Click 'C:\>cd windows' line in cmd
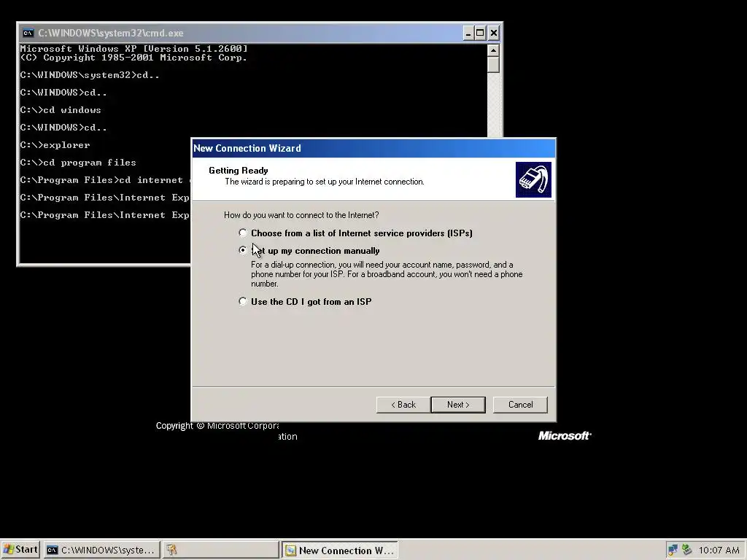This screenshot has width=747, height=560. (x=61, y=110)
